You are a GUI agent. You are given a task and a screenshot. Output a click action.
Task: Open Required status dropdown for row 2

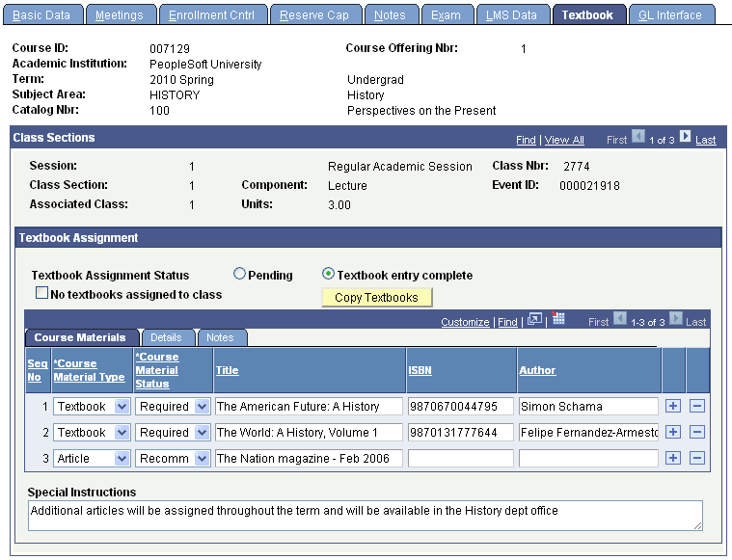coord(202,433)
